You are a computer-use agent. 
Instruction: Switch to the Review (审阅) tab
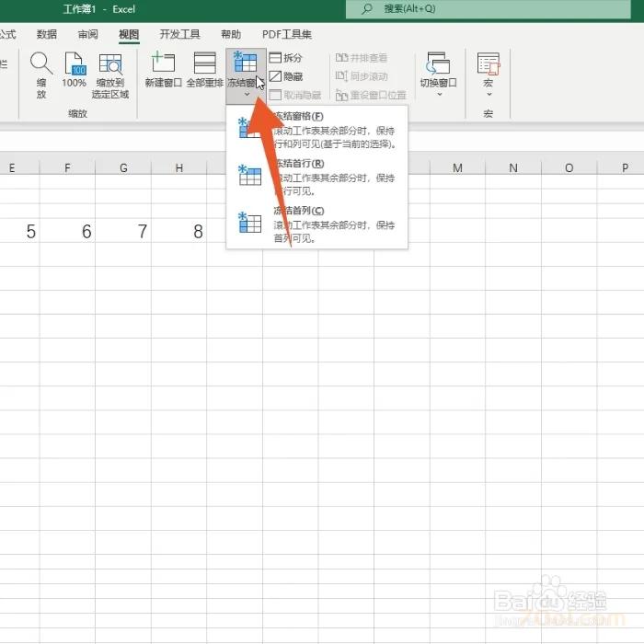(88, 35)
